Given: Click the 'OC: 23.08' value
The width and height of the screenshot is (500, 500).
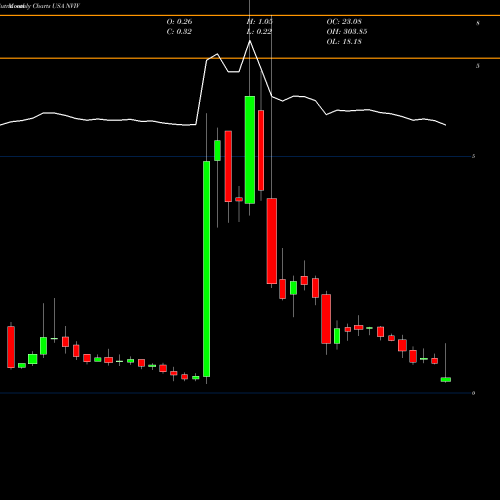Looking at the screenshot, I should click(x=344, y=22).
